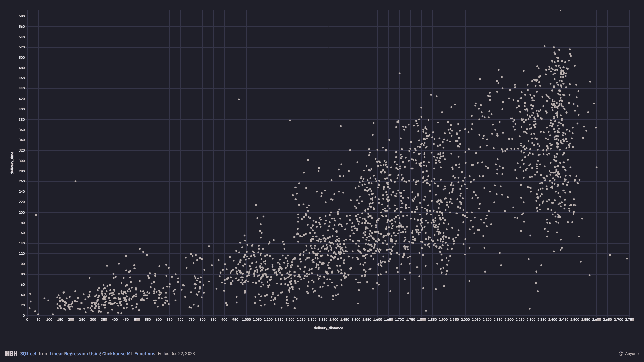The image size is (644, 362).
Task: Click the Anyone sharing indicator
Action: point(629,354)
